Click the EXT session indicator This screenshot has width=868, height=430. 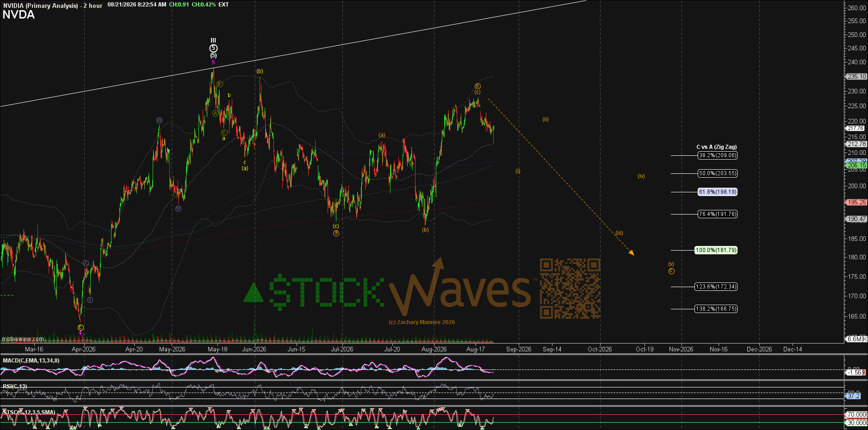223,5
